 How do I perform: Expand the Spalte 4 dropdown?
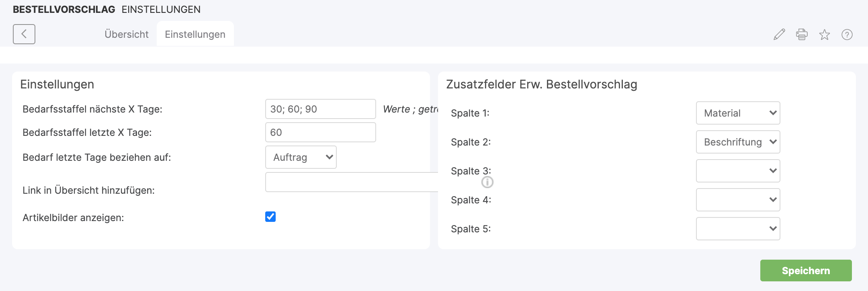[x=738, y=200]
